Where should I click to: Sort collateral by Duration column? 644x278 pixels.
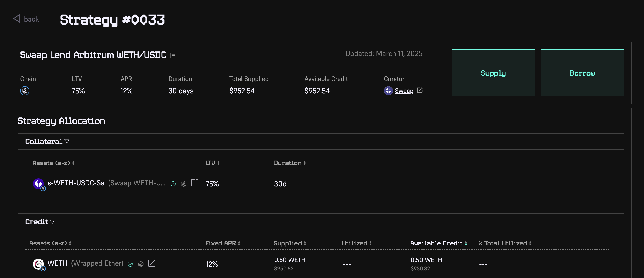(289, 163)
